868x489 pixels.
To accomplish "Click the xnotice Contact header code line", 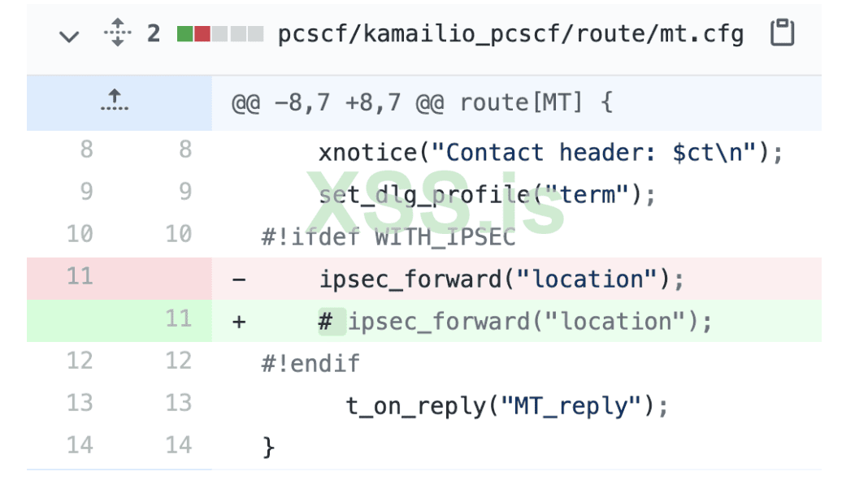I will 550,153.
